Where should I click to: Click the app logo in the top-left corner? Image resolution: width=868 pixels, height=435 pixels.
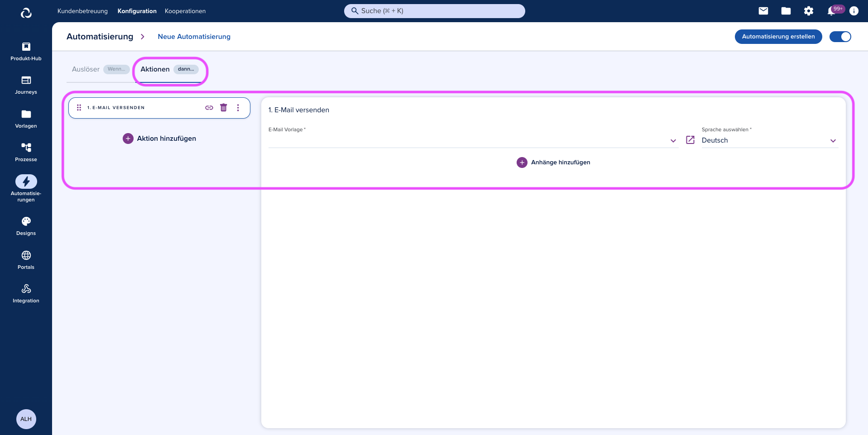coord(26,13)
